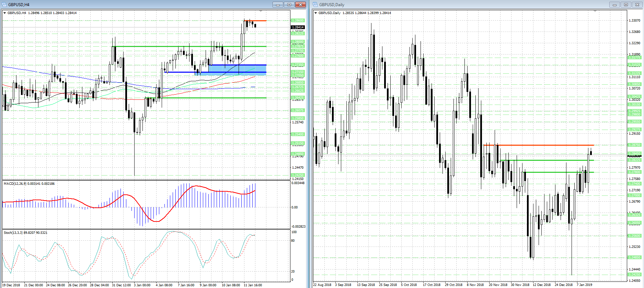Click the 1.24470 price on the H4 price axis
Image resolution: width=644 pixels, height=288 pixels.
tap(298, 168)
